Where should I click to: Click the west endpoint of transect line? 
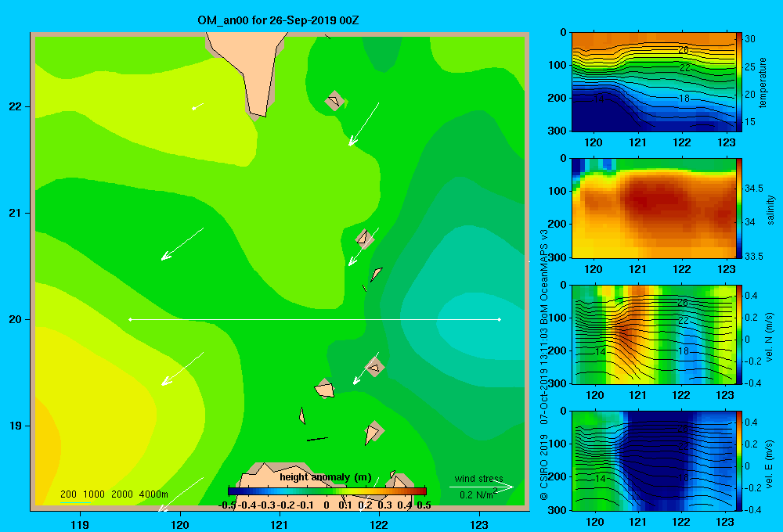click(x=130, y=319)
